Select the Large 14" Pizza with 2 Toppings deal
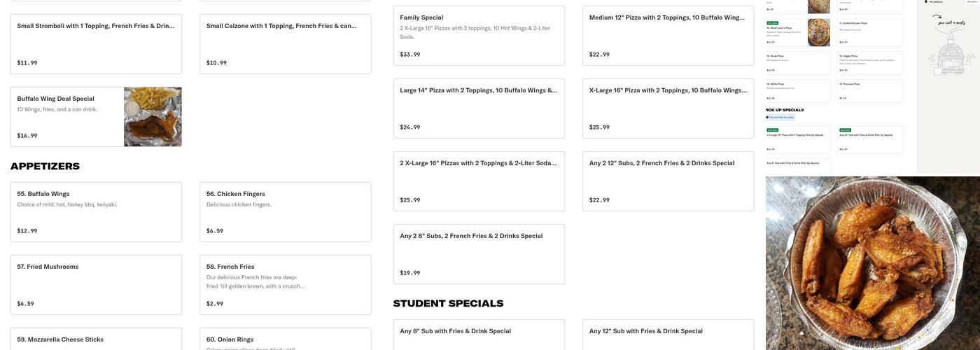 click(x=479, y=108)
